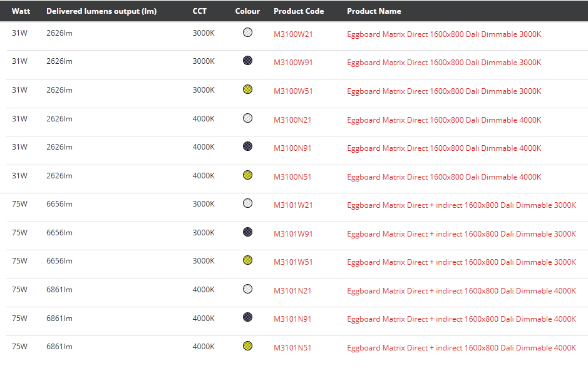Follow the M3101W21 product code link
588x373 pixels.
(293, 205)
